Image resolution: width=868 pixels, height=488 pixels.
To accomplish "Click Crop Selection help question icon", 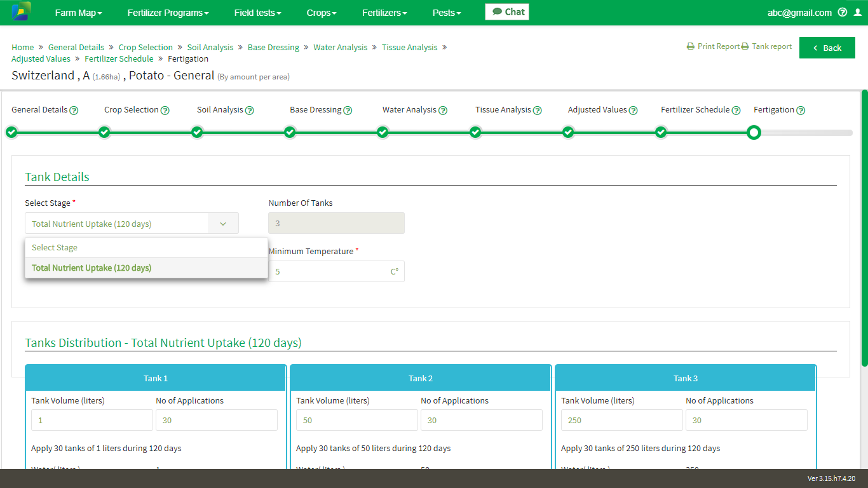I will (165, 110).
